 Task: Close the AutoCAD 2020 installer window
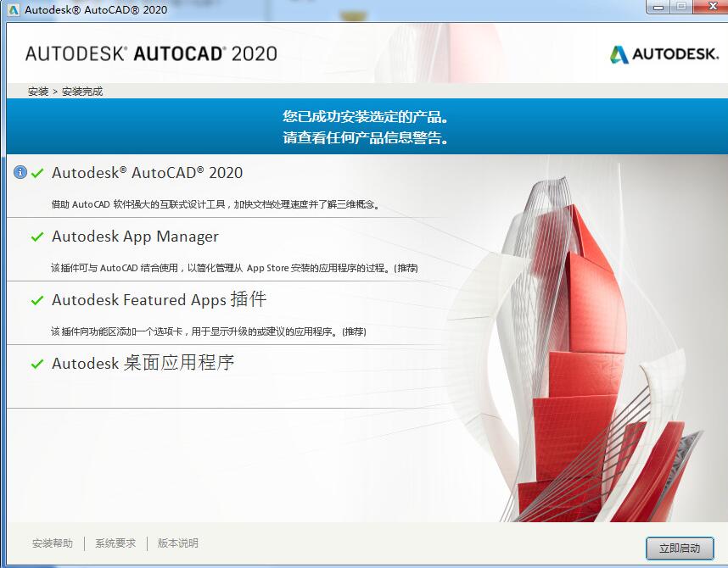pyautogui.click(x=712, y=7)
